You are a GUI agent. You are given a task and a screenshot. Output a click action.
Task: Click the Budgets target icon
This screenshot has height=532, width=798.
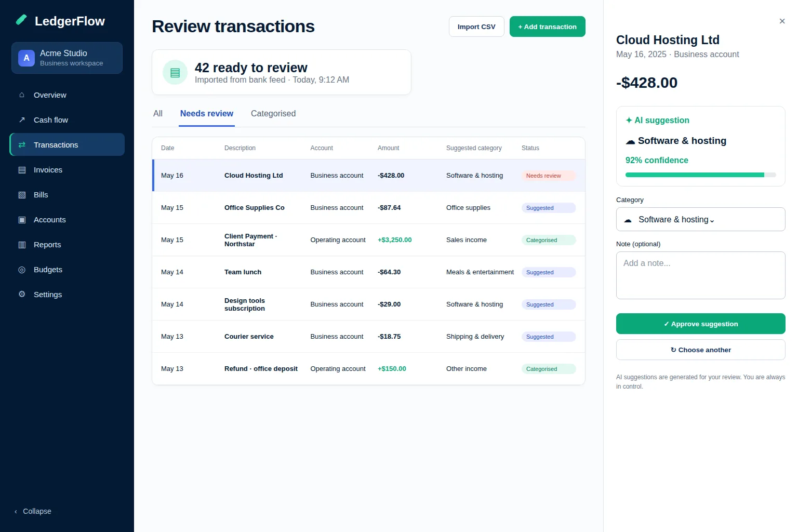22,270
